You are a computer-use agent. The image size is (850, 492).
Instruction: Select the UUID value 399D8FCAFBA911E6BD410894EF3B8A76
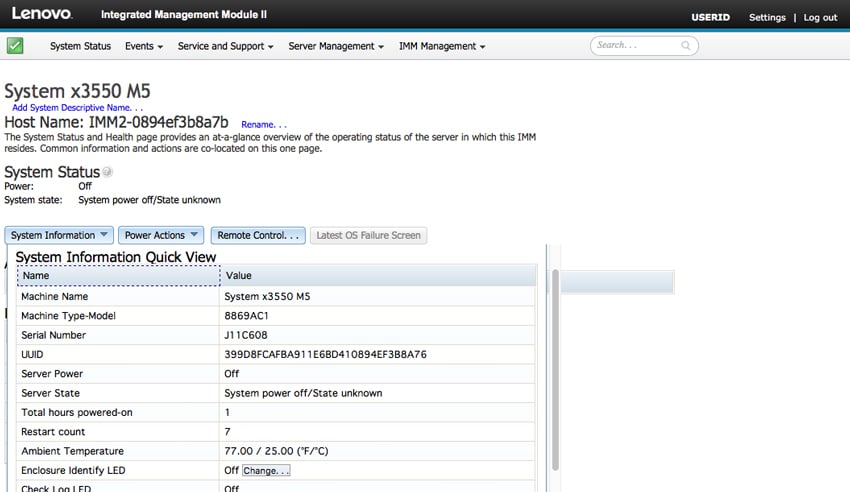click(325, 354)
